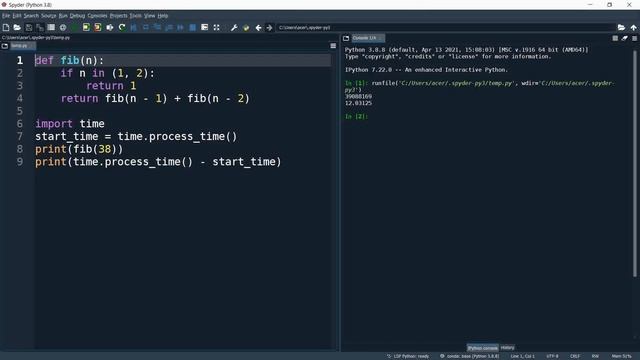Interrupt kernel stop icon in console pane
The width and height of the screenshot is (640, 360).
(x=615, y=38)
